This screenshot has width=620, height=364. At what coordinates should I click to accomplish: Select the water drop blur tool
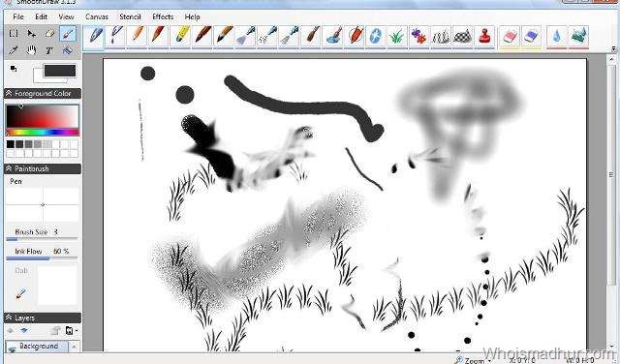tap(557, 37)
